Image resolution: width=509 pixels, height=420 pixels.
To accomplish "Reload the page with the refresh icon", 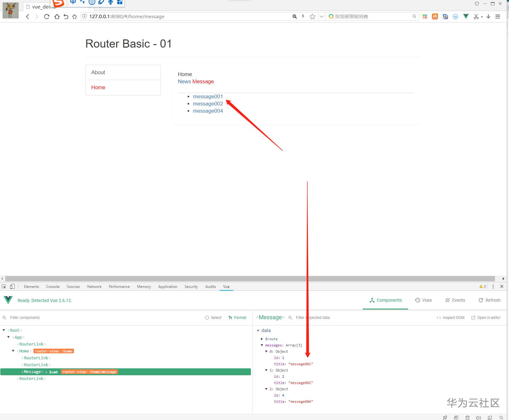I will pyautogui.click(x=47, y=17).
